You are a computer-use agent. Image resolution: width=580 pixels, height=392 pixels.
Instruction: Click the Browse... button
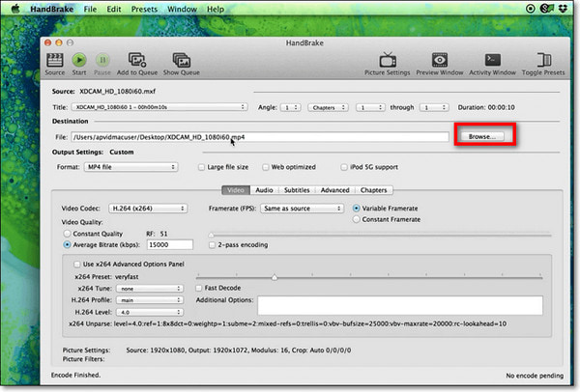pos(482,137)
